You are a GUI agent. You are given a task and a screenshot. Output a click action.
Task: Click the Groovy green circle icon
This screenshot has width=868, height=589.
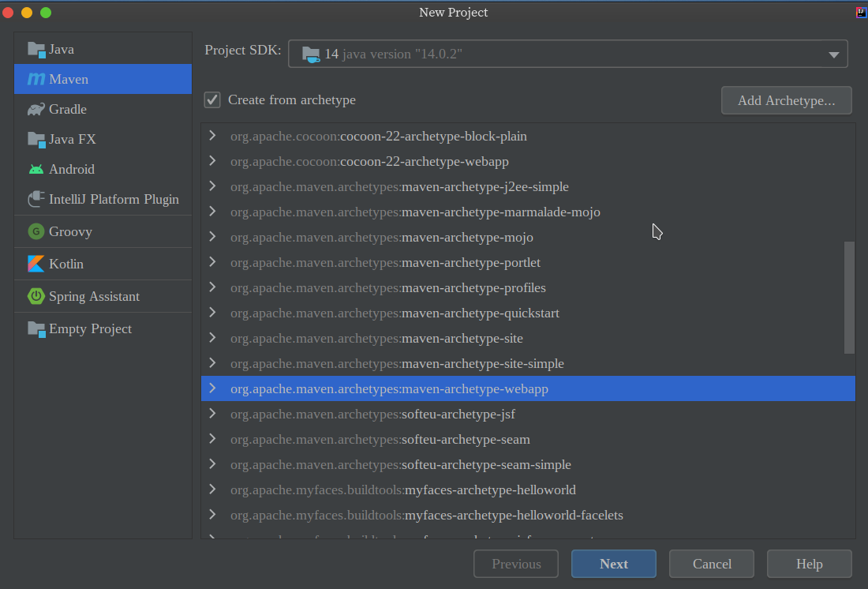(x=36, y=231)
